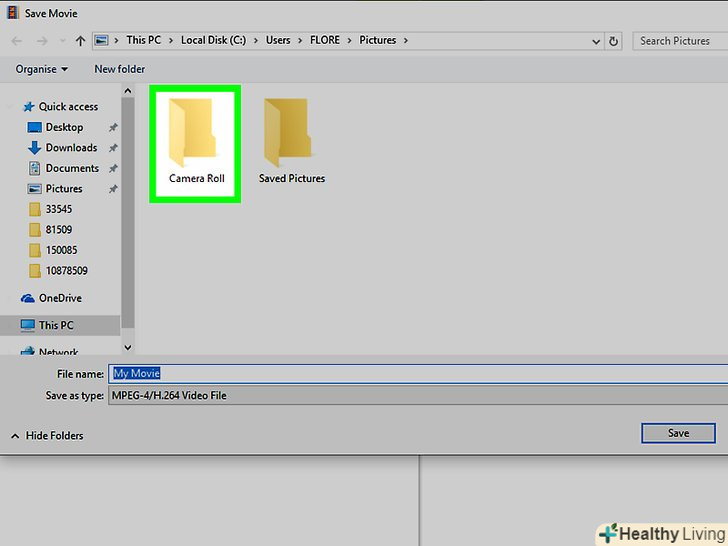Click the Back navigation arrow
This screenshot has width=728, height=546.
(17, 41)
